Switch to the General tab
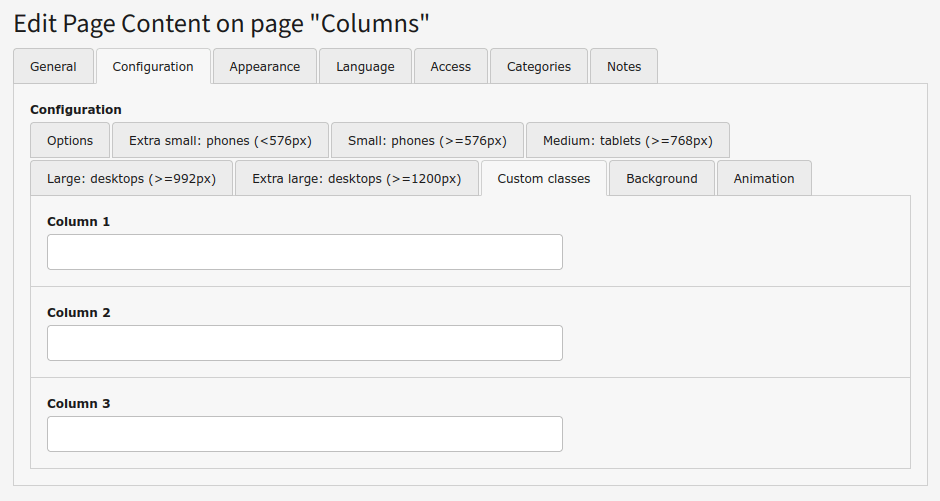 (x=53, y=67)
